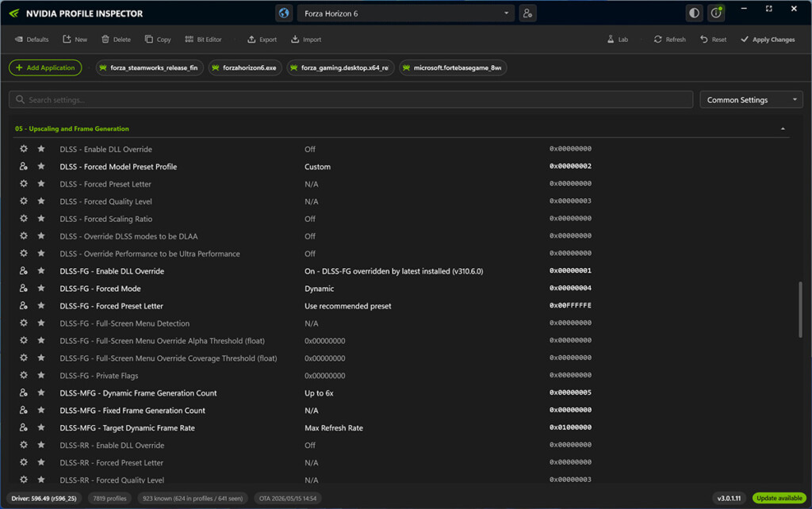Open the Dynamic value of DLSS-FG Forced Mode

[319, 289]
